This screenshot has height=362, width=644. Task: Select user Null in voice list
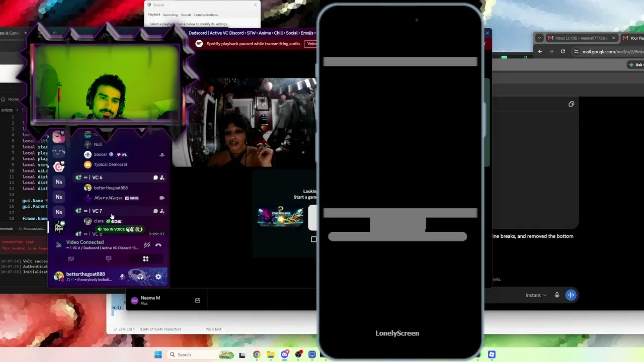point(124,144)
